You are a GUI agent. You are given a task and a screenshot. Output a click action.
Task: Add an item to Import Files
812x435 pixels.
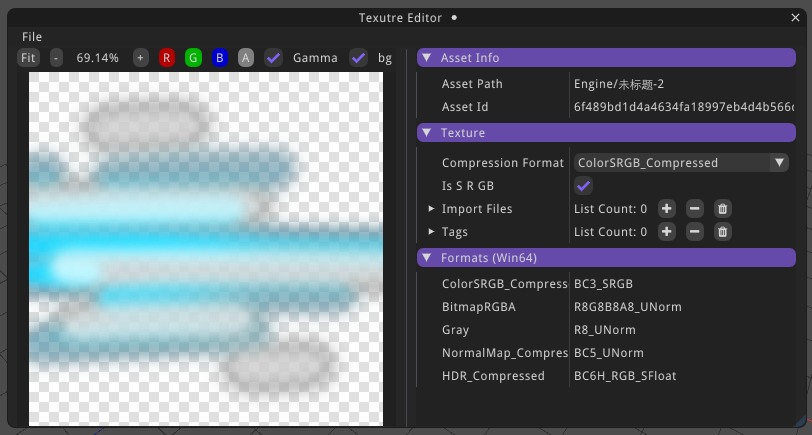pyautogui.click(x=666, y=209)
